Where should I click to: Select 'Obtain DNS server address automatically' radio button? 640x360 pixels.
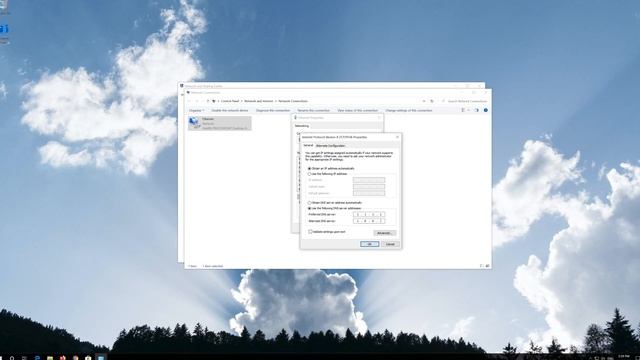pos(310,203)
